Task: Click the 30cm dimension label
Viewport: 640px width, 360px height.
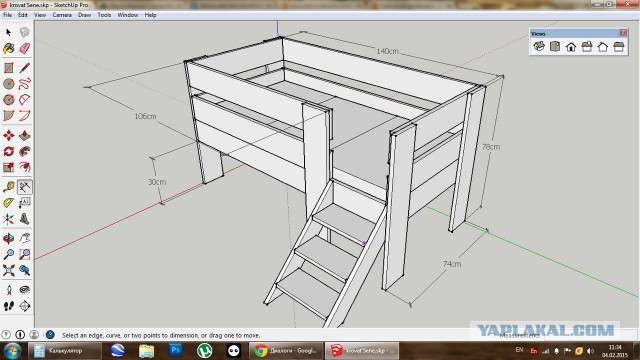Action: pyautogui.click(x=157, y=182)
